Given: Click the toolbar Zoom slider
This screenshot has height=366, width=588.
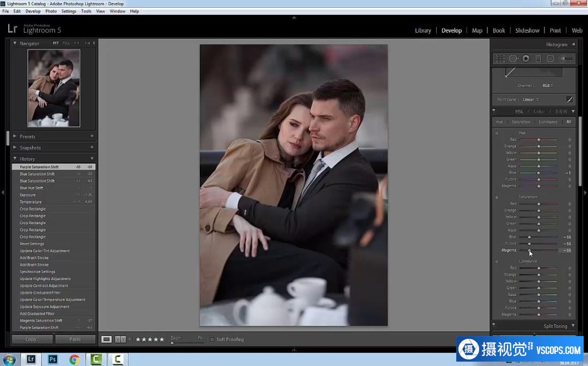Looking at the screenshot, I should click(186, 343).
